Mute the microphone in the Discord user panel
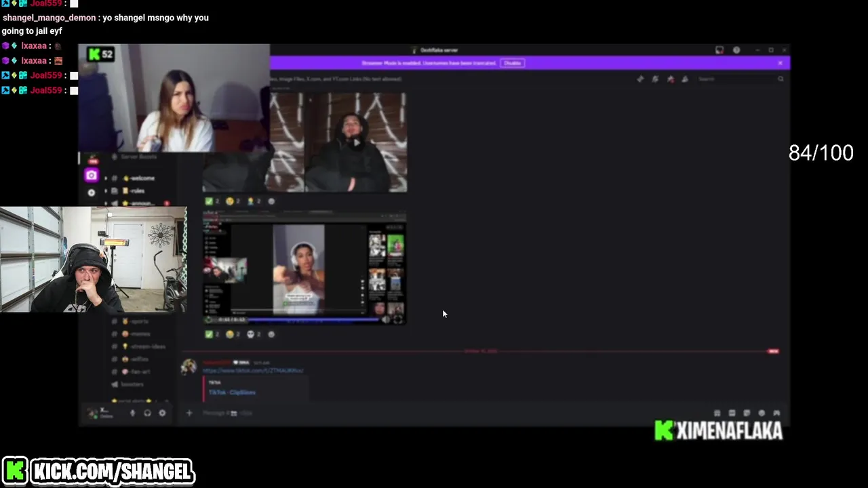Screen dimensions: 868x488 (x=132, y=413)
